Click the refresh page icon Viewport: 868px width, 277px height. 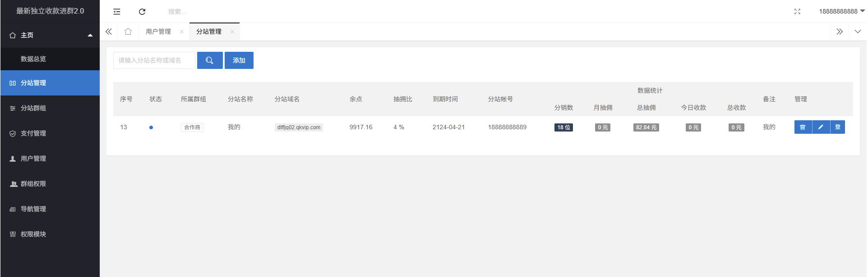(142, 12)
